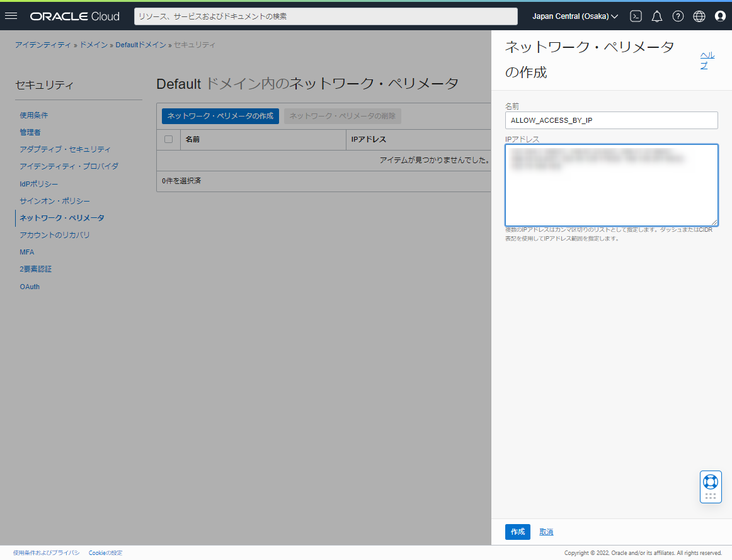732x560 pixels.
Task: Open the ヘルプ link in the panel
Action: [707, 60]
